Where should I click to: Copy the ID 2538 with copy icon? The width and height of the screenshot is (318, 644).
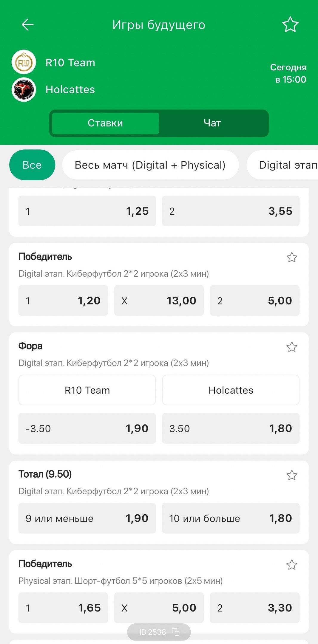tap(176, 632)
